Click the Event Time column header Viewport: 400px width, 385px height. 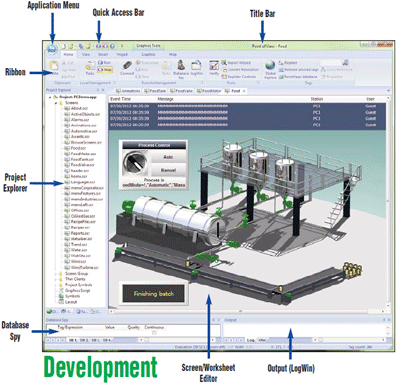click(x=121, y=99)
